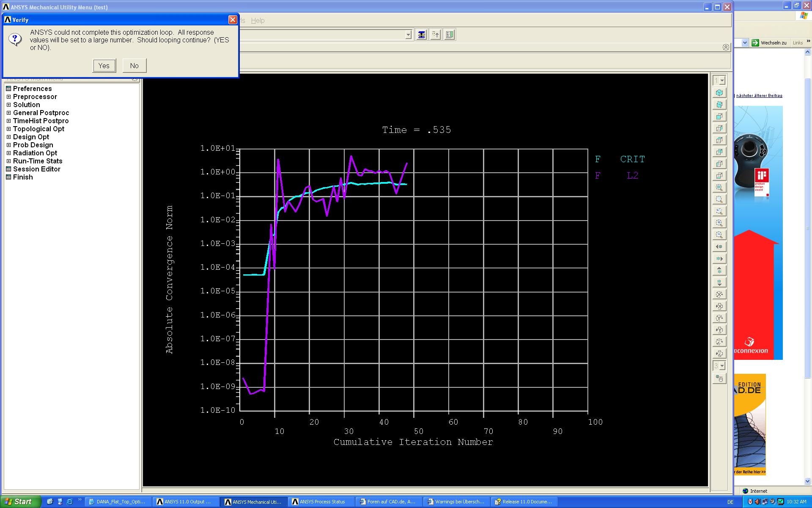Screen dimensions: 812x508
Task: Open the browser address bar dropdown arrow
Action: coord(745,43)
